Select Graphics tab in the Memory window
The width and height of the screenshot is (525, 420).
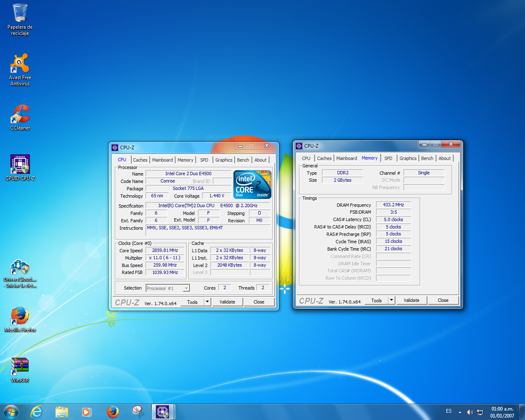408,158
